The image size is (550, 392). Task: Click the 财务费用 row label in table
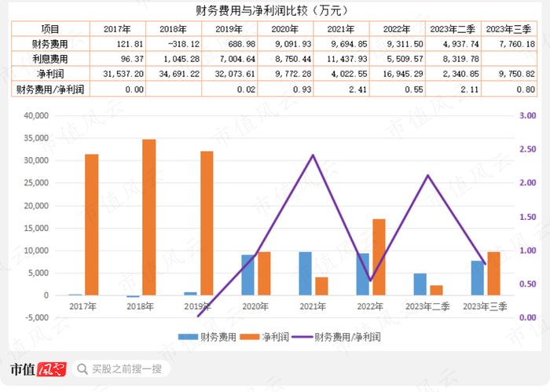coord(49,44)
